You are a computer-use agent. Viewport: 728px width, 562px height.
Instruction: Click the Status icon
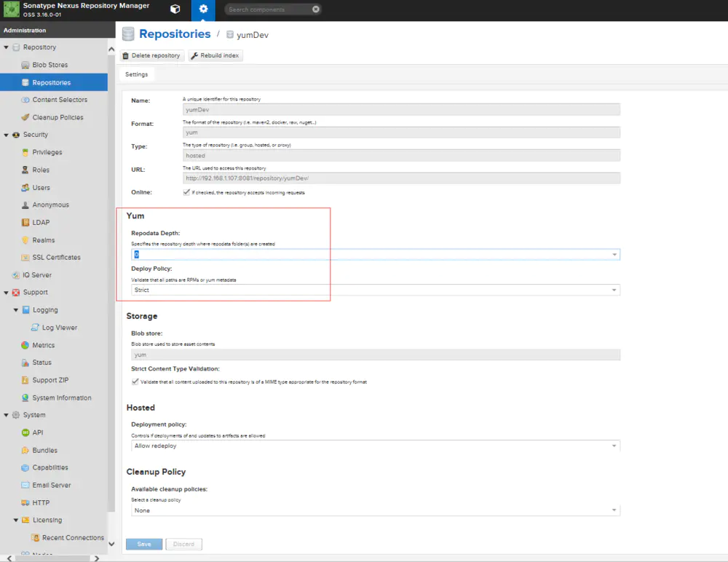point(25,363)
